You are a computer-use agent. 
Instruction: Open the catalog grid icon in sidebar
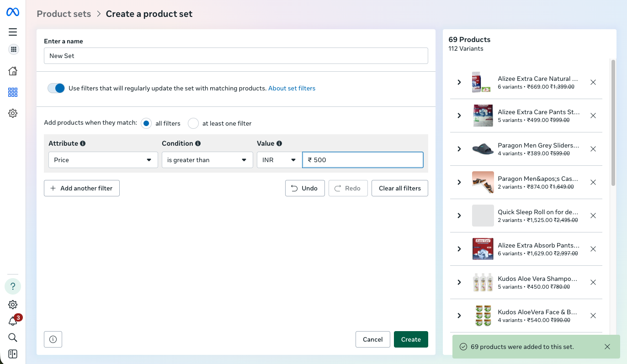click(x=13, y=93)
